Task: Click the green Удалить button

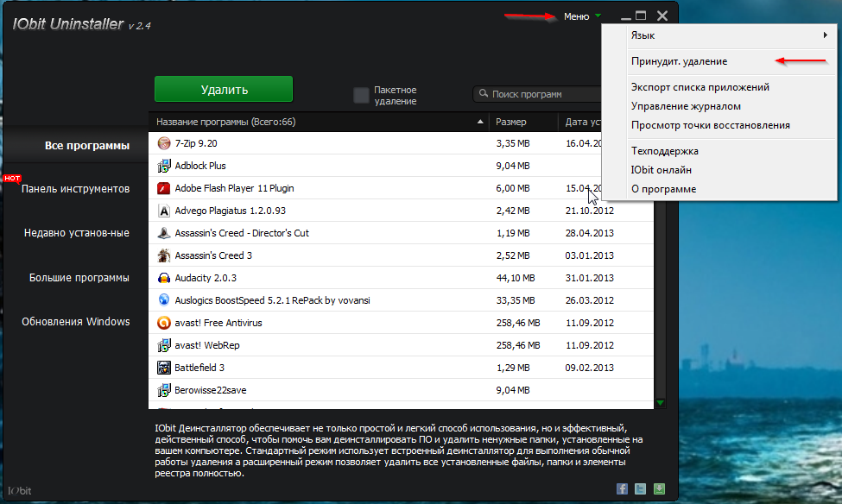Action: click(x=224, y=89)
